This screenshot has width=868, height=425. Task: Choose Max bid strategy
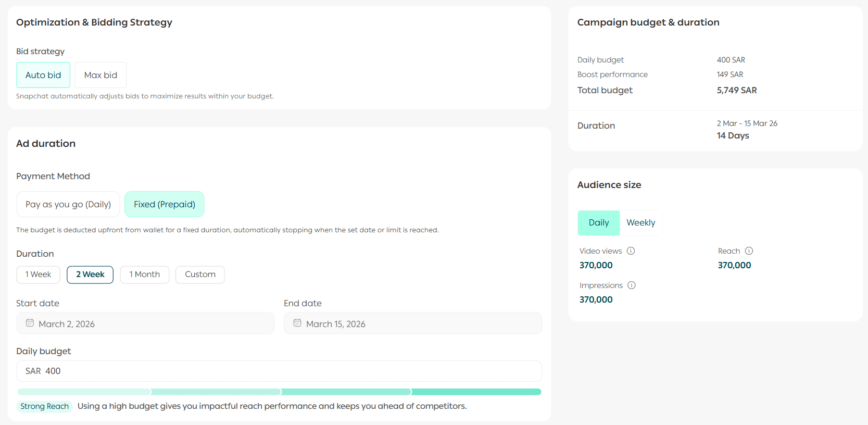(100, 75)
